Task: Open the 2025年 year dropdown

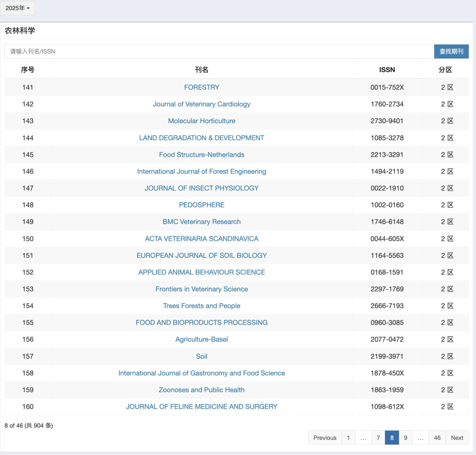Action: 18,8
